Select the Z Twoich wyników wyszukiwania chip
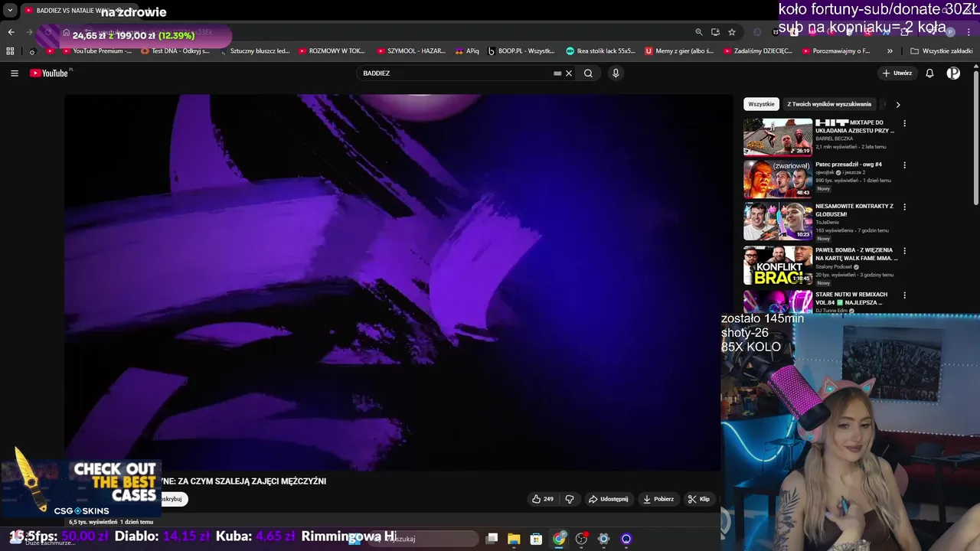Viewport: 980px width, 551px height. (x=829, y=104)
